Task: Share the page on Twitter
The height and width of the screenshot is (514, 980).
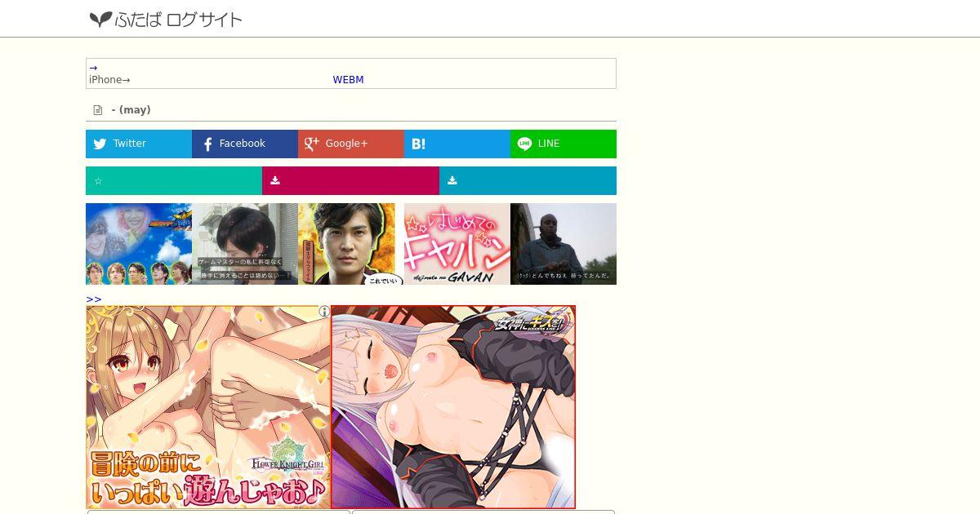Action: pyautogui.click(x=139, y=144)
